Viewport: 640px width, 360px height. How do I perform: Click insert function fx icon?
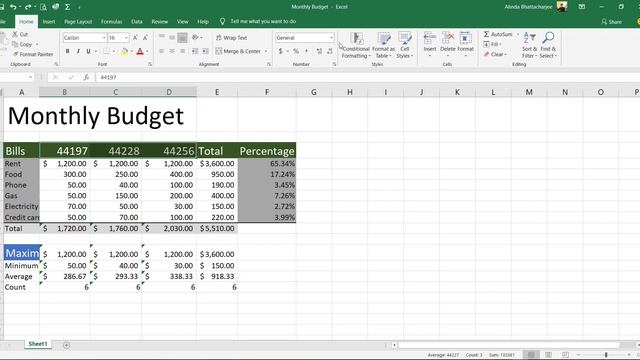pyautogui.click(x=86, y=77)
